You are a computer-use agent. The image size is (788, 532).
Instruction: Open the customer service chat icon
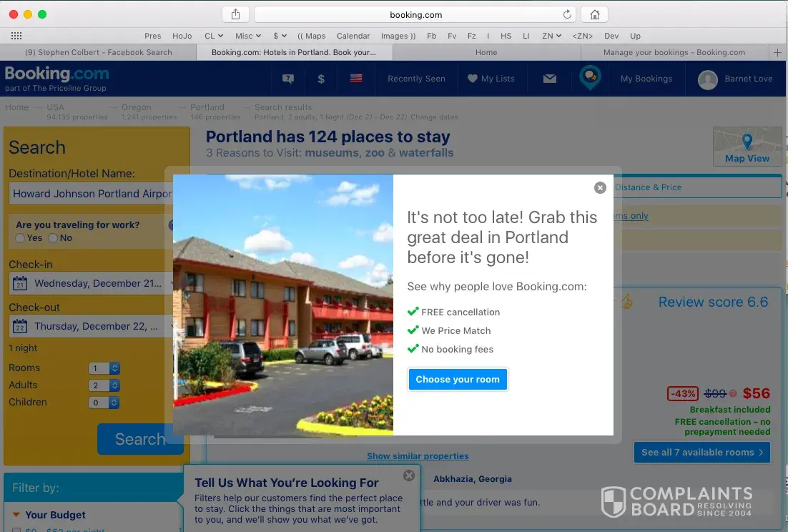(288, 79)
